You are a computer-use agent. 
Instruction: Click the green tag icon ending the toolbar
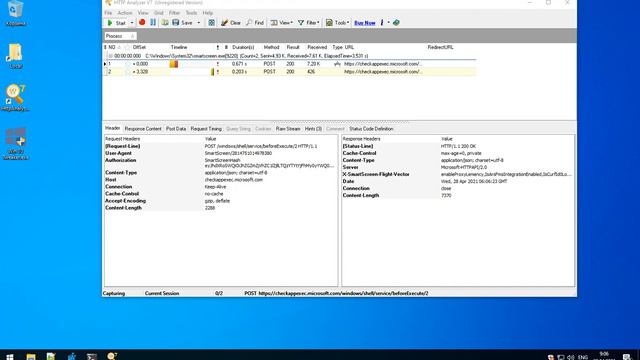pyautogui.click(x=396, y=22)
